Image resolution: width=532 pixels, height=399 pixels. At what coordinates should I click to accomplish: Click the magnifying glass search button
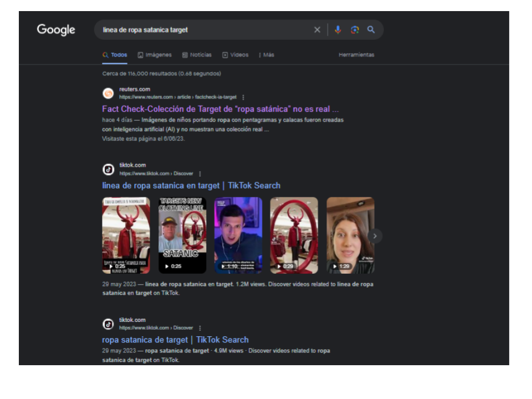tap(371, 30)
